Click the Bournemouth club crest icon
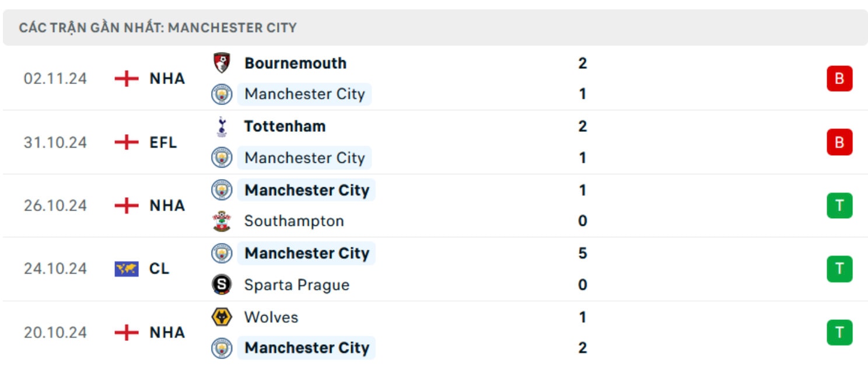 pos(222,63)
